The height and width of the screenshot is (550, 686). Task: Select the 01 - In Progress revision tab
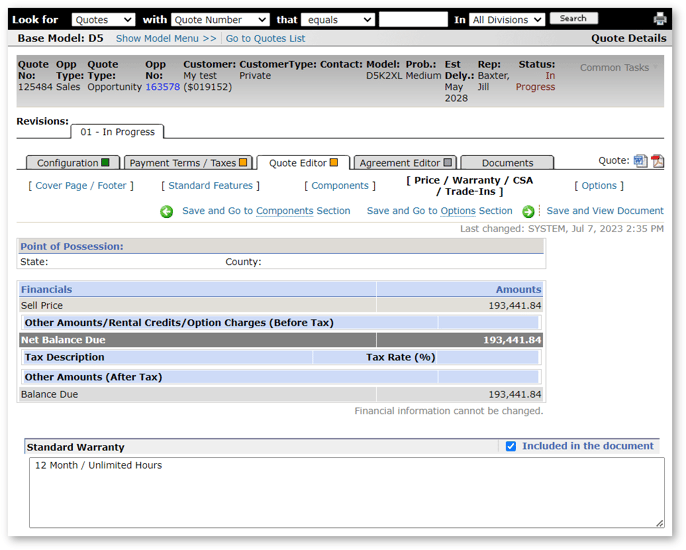tap(117, 132)
